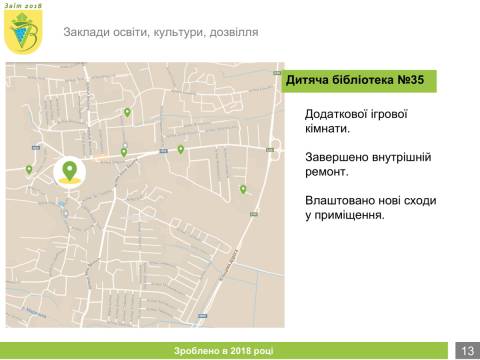
Task: Select the northernmost small green map pin
Action: (x=127, y=113)
